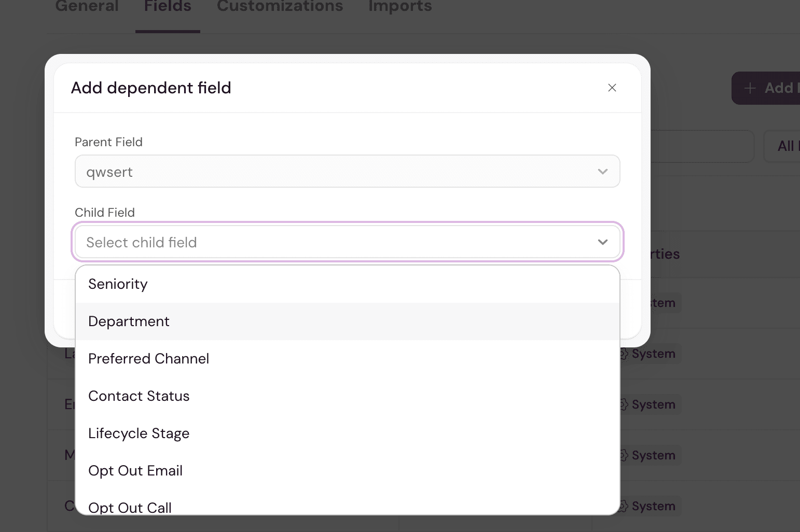
Task: Go to the Customizations tab
Action: pos(280,7)
